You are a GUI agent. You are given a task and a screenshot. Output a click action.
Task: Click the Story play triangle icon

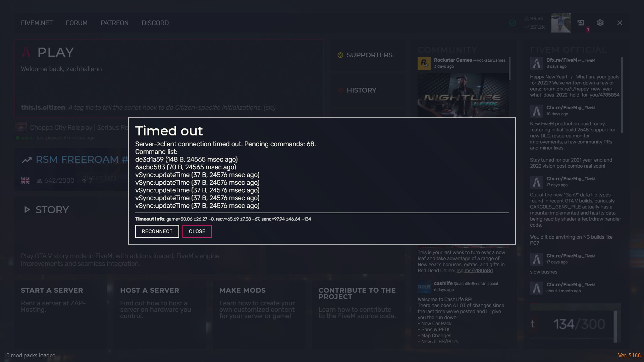click(27, 210)
